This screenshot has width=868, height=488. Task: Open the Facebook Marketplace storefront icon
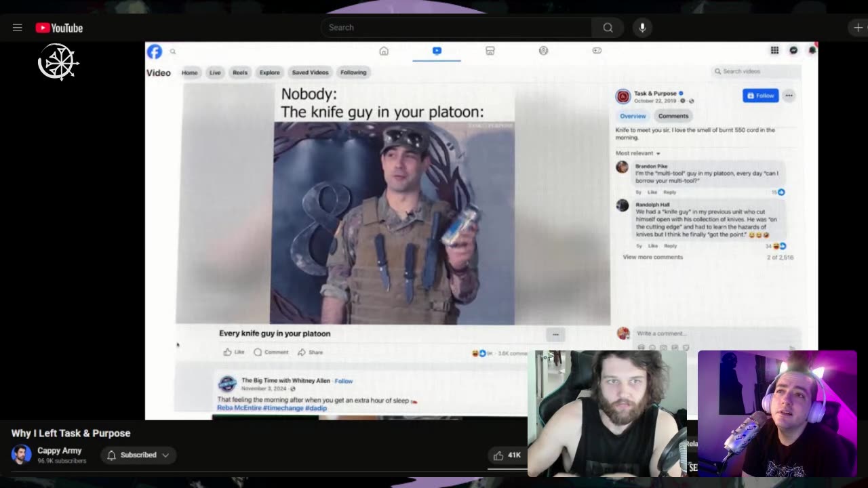point(490,51)
